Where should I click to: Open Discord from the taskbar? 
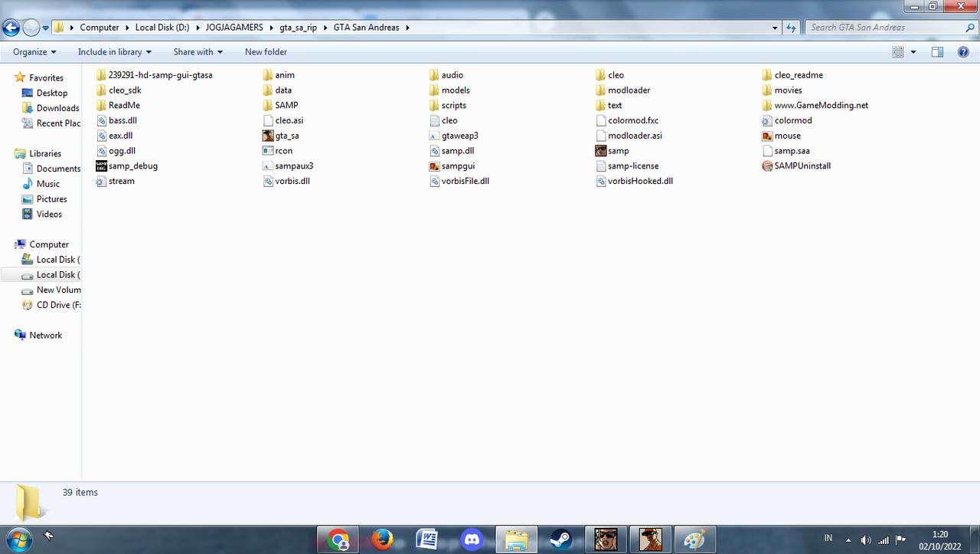(472, 539)
